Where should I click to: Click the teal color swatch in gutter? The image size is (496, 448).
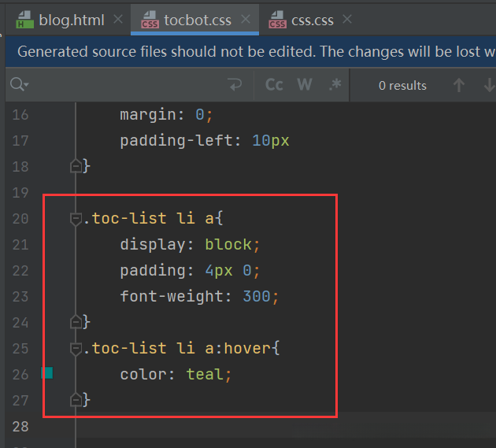click(47, 373)
